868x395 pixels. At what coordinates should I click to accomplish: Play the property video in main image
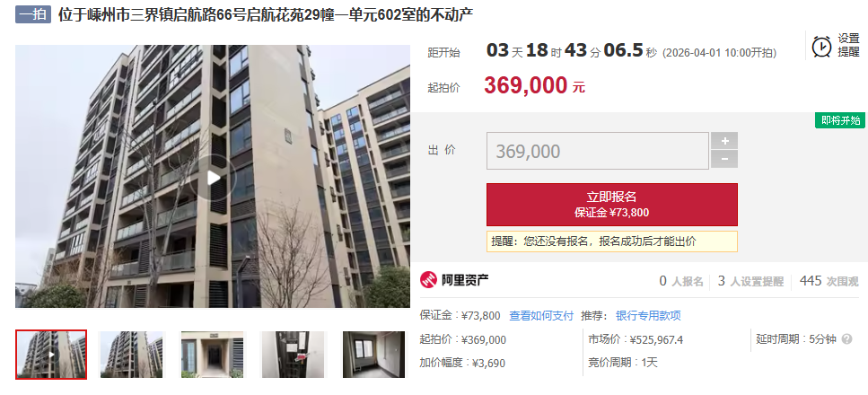[213, 178]
